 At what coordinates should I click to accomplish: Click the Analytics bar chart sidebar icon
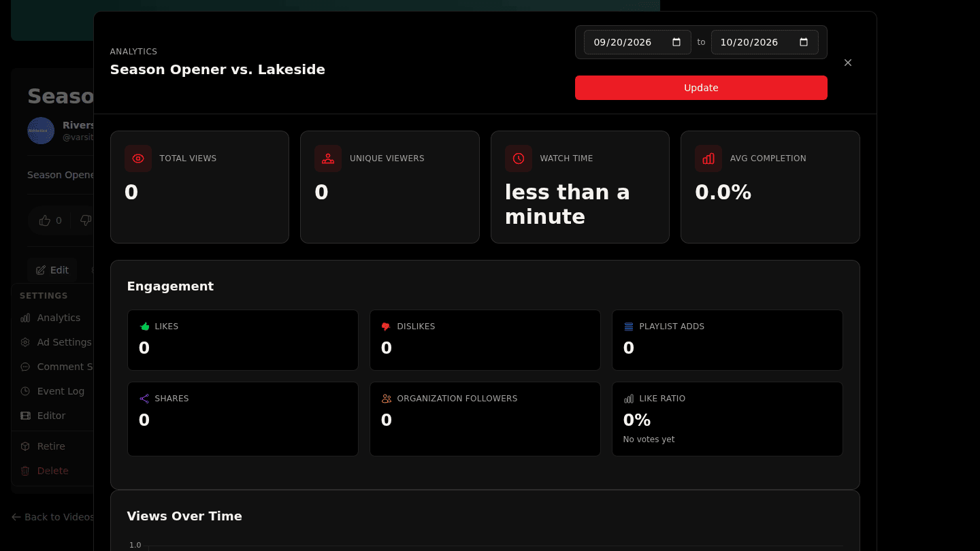pyautogui.click(x=25, y=318)
